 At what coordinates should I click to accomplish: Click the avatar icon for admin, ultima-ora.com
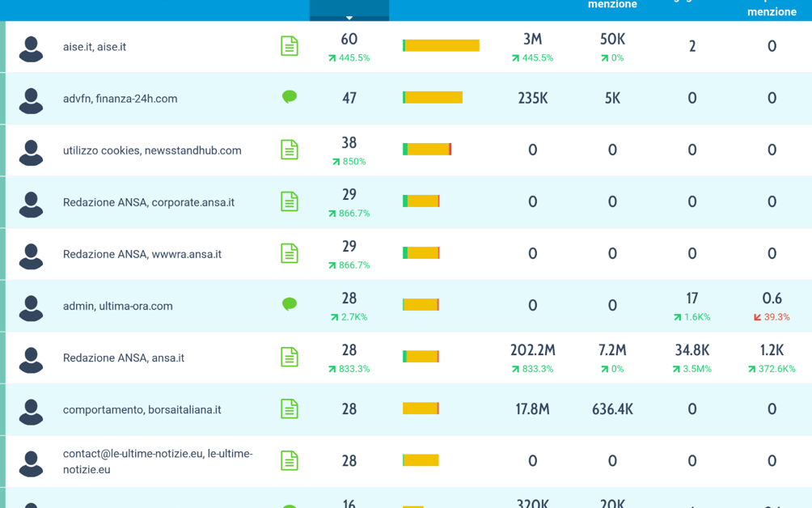[31, 307]
